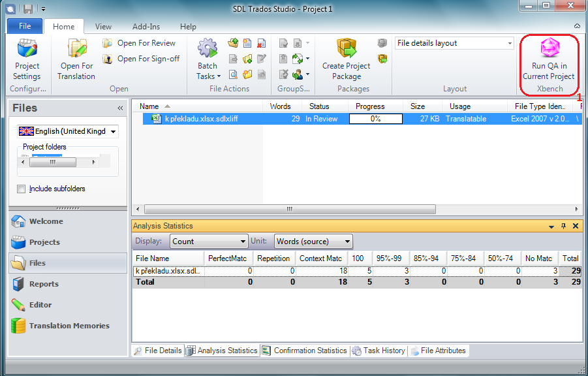Click the Total row in Analysis Statistics

point(357,282)
